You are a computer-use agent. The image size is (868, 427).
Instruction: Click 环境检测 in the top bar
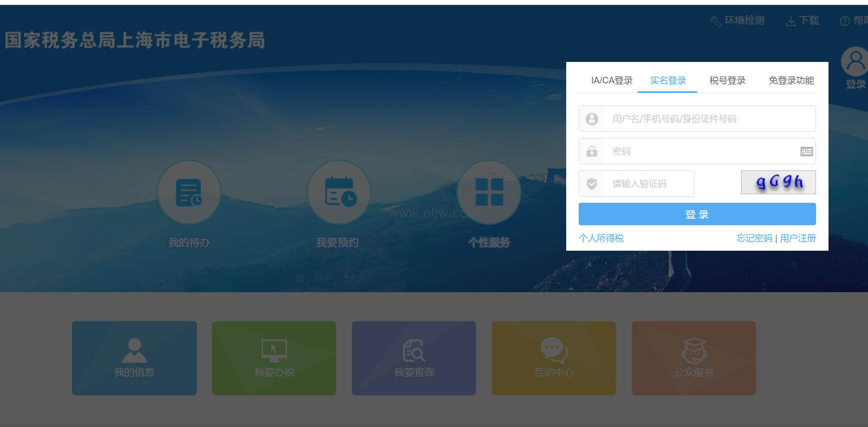pos(738,20)
